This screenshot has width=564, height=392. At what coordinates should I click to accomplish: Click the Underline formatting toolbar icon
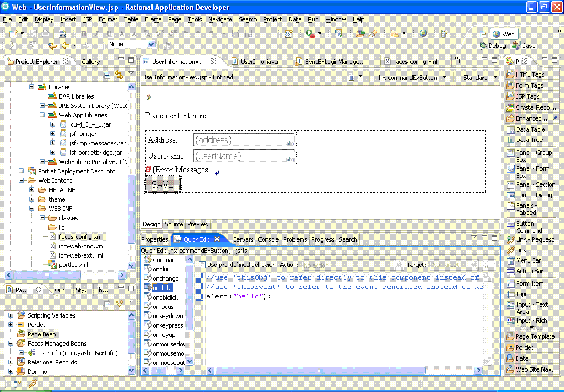pos(109,34)
